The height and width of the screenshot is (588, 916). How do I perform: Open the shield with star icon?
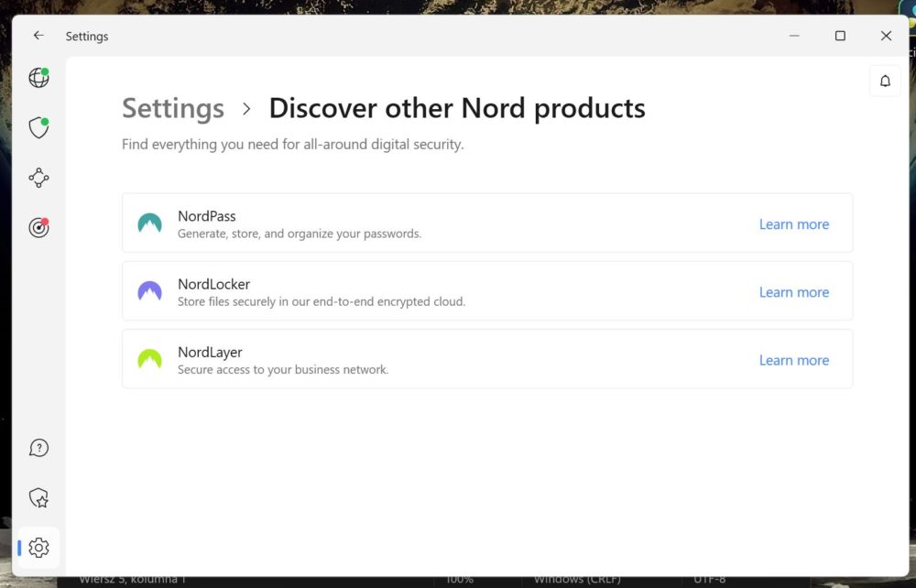click(38, 498)
